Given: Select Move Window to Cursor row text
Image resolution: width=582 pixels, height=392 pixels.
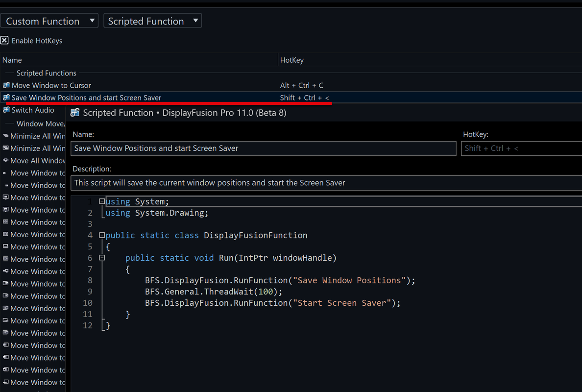Looking at the screenshot, I should [x=51, y=85].
